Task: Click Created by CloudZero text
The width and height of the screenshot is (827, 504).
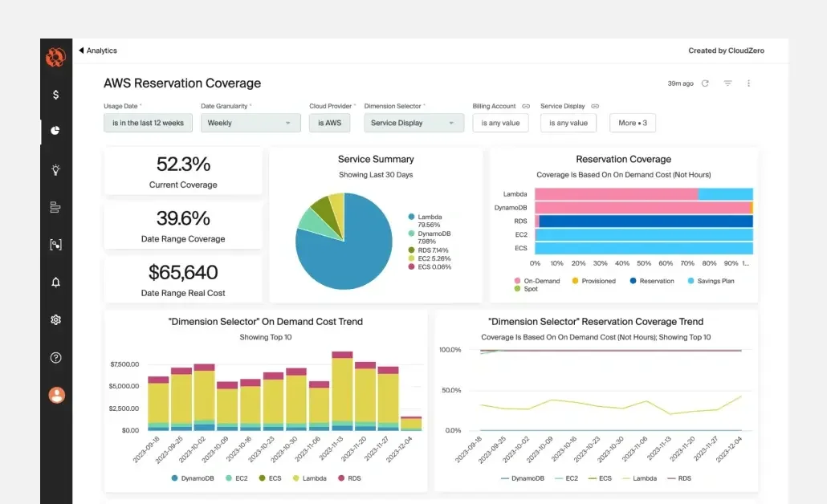Action: (x=727, y=51)
